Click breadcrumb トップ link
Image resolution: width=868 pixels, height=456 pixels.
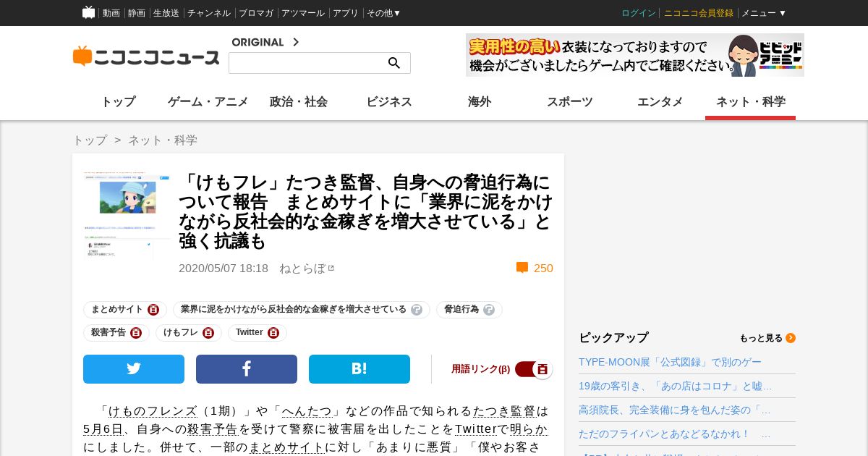[90, 140]
